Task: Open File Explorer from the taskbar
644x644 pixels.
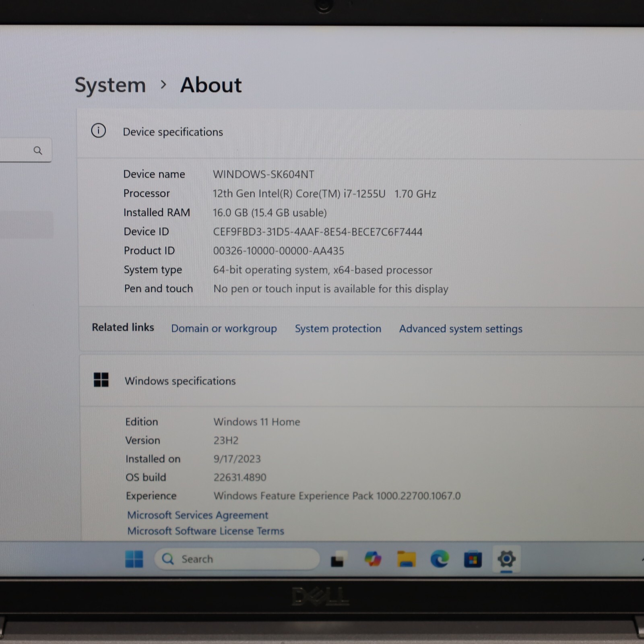Action: pyautogui.click(x=406, y=559)
